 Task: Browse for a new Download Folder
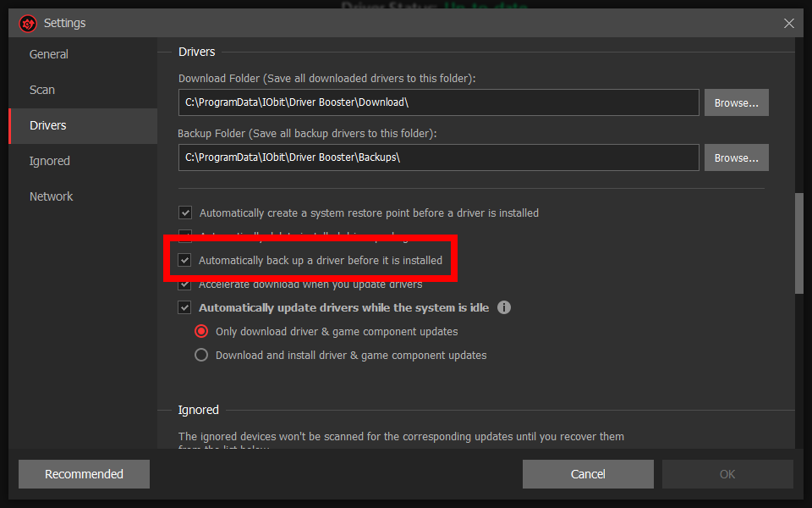click(736, 102)
